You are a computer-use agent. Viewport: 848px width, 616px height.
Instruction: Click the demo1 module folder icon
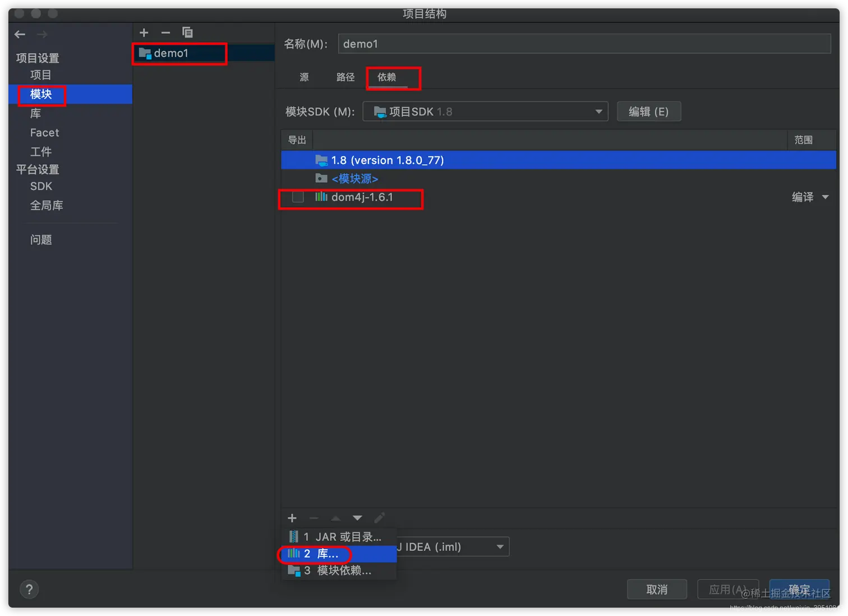pyautogui.click(x=145, y=53)
